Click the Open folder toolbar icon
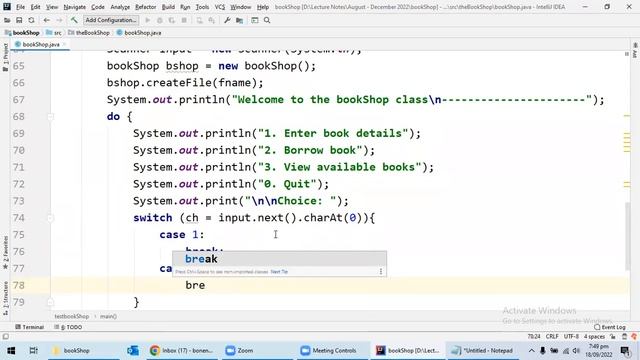Viewport: 640px width, 360px height. click(x=7, y=20)
